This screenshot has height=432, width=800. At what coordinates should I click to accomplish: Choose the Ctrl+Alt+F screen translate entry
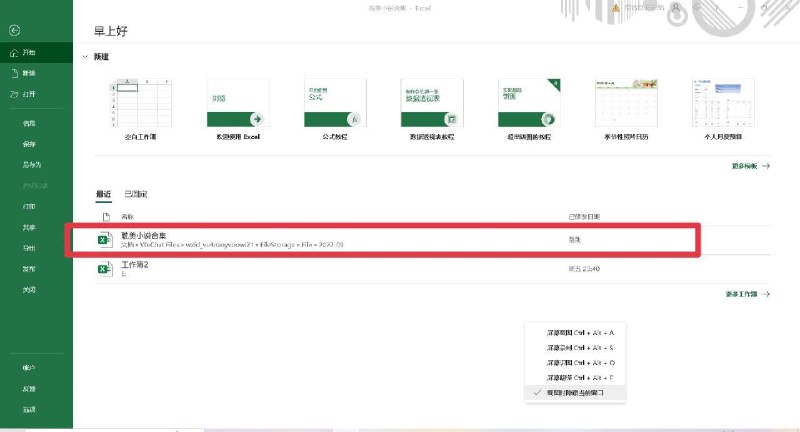click(x=575, y=378)
